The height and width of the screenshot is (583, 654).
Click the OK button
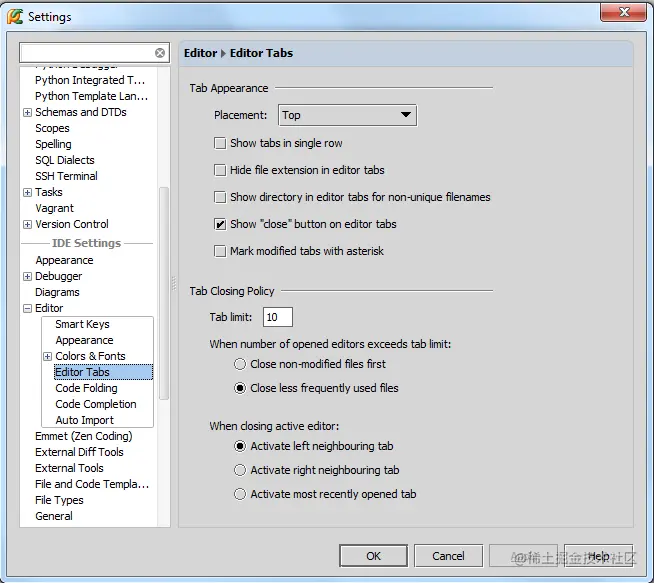[x=373, y=556]
